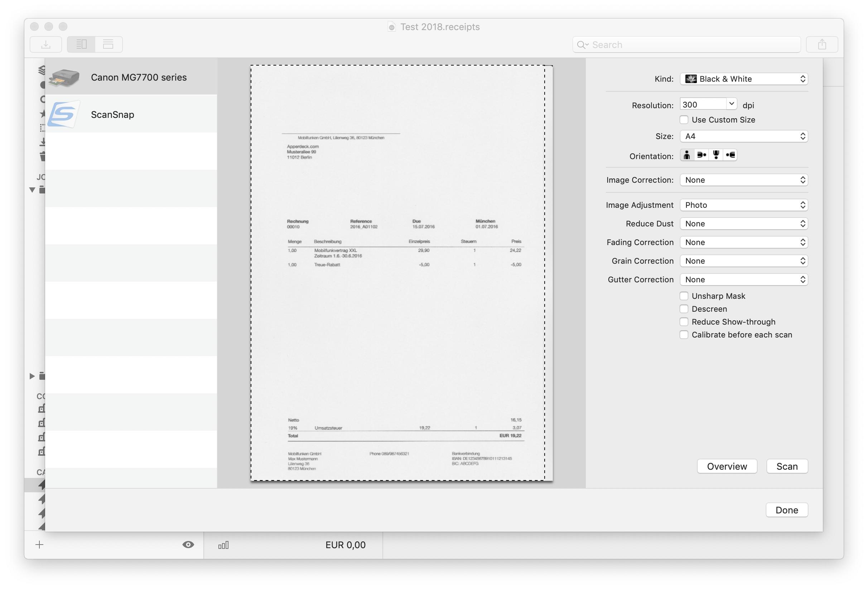Check the Unsharp Mask option

click(684, 296)
